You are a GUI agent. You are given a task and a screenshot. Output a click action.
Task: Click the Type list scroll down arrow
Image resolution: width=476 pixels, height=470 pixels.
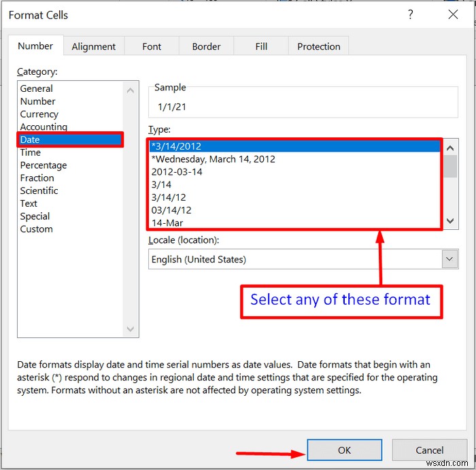(x=450, y=221)
